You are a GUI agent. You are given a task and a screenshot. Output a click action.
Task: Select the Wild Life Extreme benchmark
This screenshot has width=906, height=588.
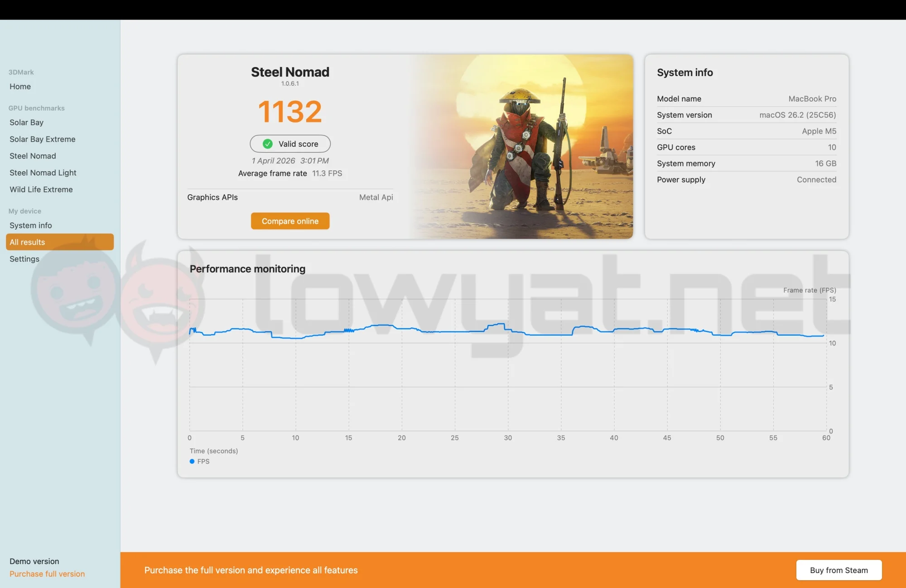point(41,189)
